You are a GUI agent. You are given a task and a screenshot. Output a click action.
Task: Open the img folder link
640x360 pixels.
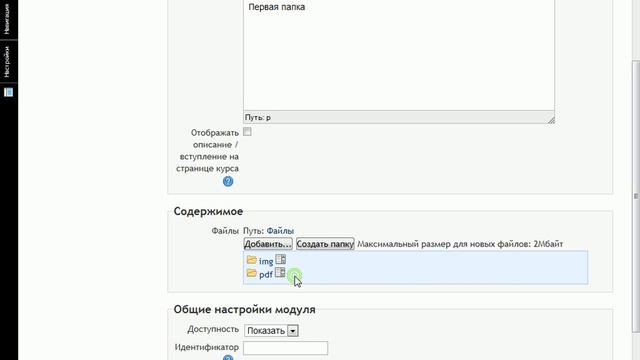[266, 262]
